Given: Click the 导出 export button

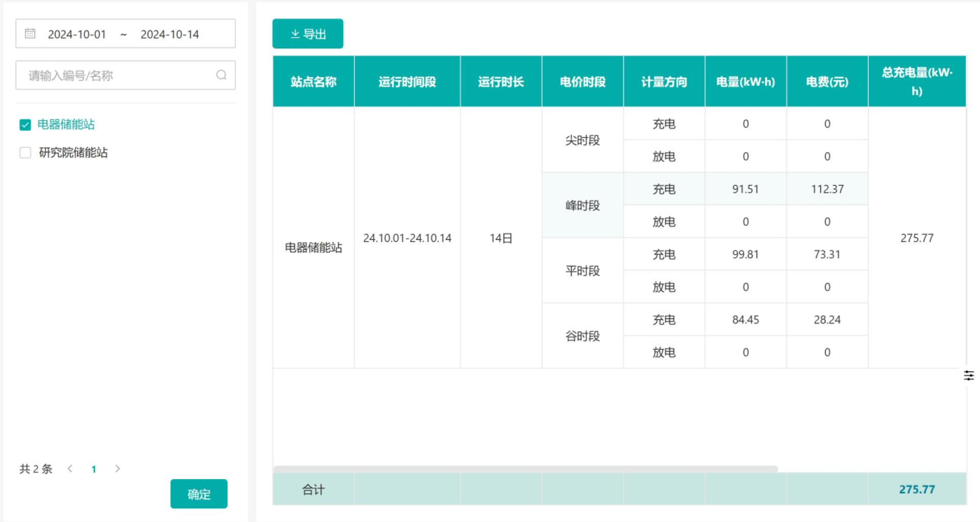Looking at the screenshot, I should (308, 34).
